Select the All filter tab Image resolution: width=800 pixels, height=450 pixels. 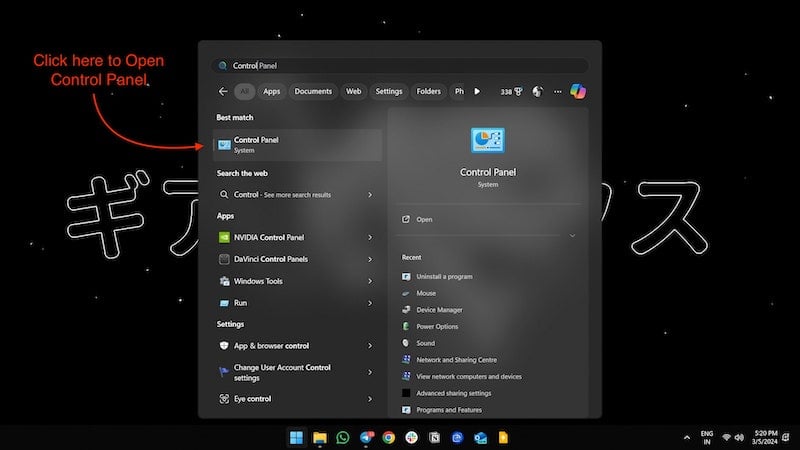click(x=244, y=91)
